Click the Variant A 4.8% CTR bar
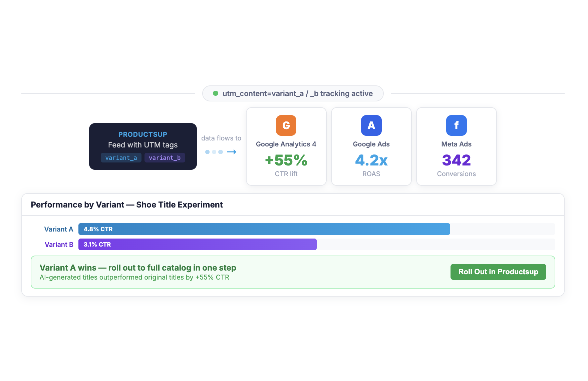588x381 pixels. pos(264,229)
